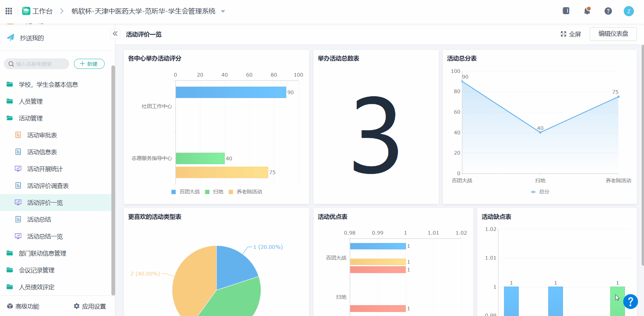644x316 pixels.
Task: Click the blue floating help button
Action: (x=630, y=301)
